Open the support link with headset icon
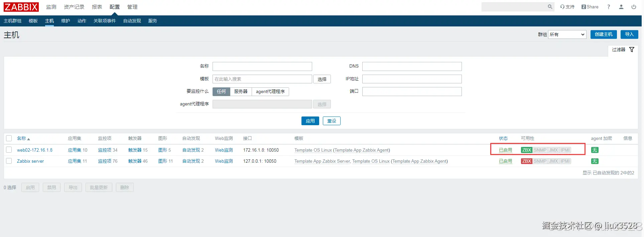The image size is (644, 237). pos(567,7)
